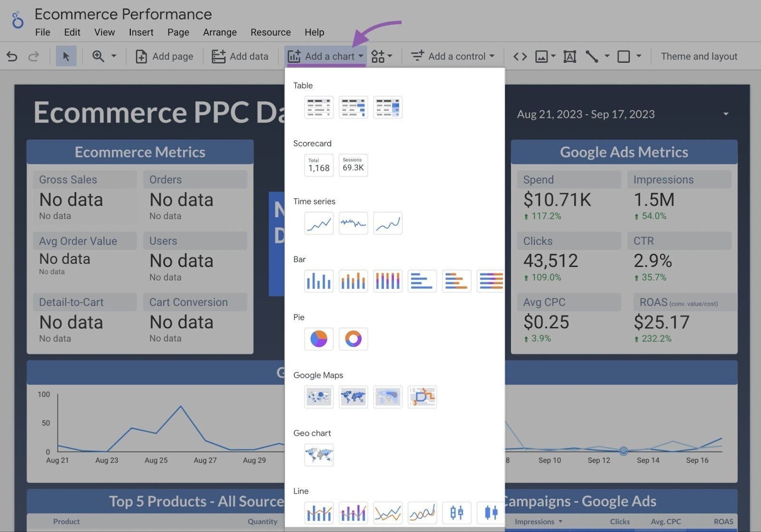Open the date range picker dropdown
The height and width of the screenshot is (532, 761).
coord(725,114)
